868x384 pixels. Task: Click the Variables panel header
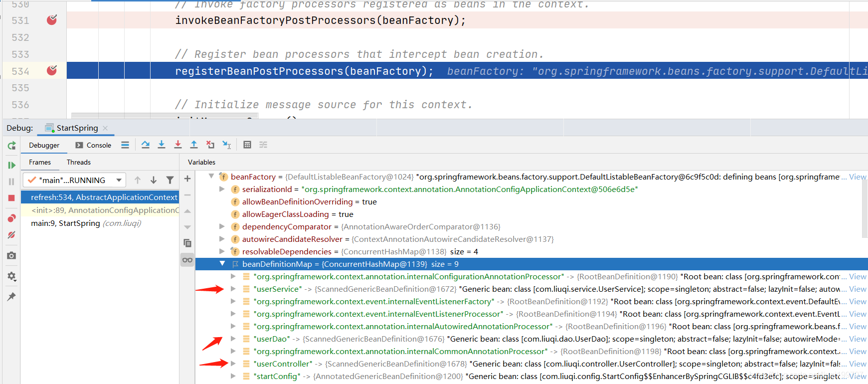point(202,162)
